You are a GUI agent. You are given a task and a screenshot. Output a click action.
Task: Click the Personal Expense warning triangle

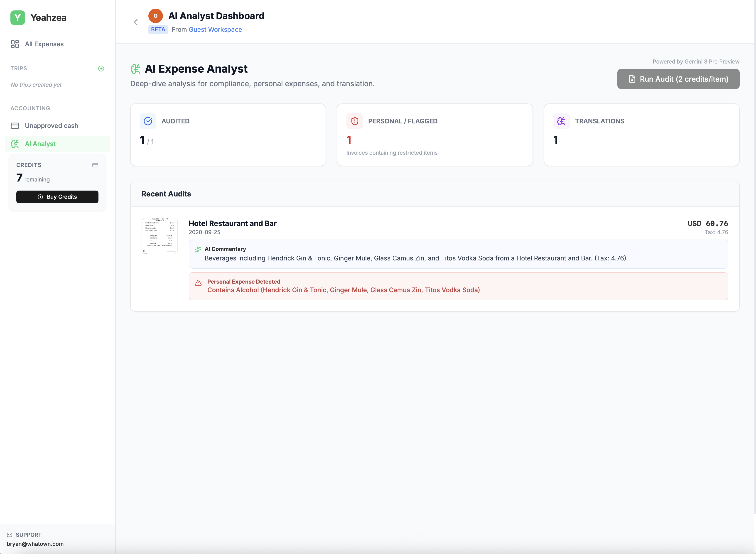[199, 283]
